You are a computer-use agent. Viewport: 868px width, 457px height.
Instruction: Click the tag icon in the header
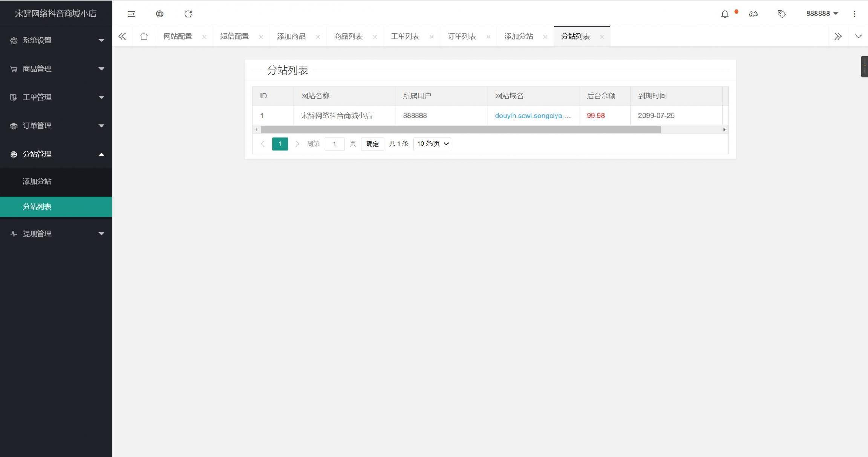tap(781, 14)
